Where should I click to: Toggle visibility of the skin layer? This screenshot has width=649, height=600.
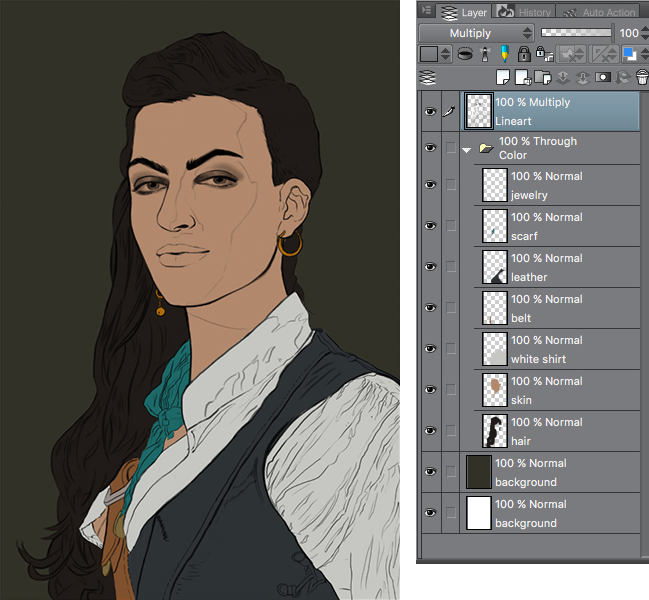[430, 390]
